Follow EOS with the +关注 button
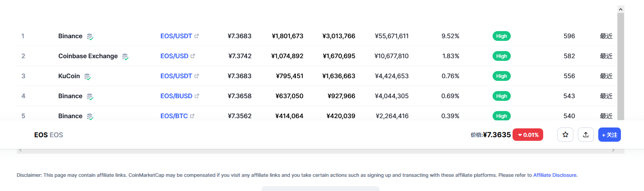 pos(609,135)
